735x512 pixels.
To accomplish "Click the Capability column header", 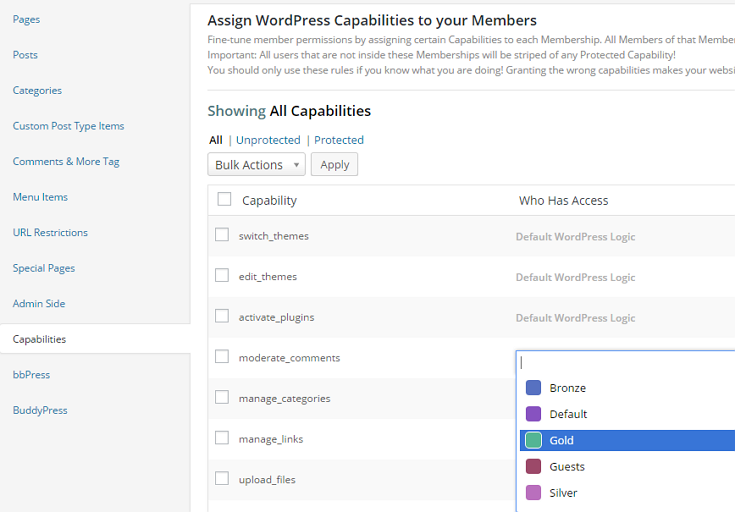I will point(270,201).
